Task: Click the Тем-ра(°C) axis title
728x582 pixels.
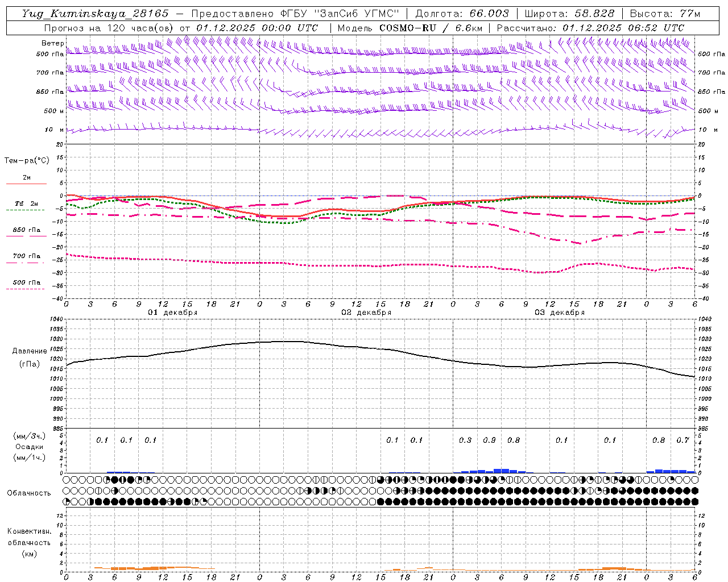Action: (x=27, y=161)
